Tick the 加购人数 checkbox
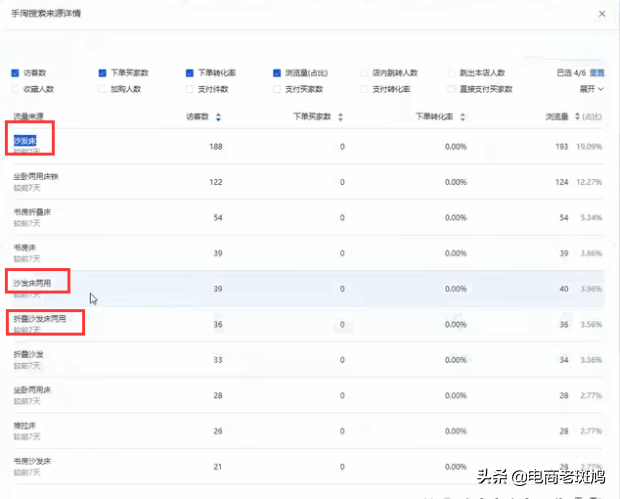 [103, 89]
